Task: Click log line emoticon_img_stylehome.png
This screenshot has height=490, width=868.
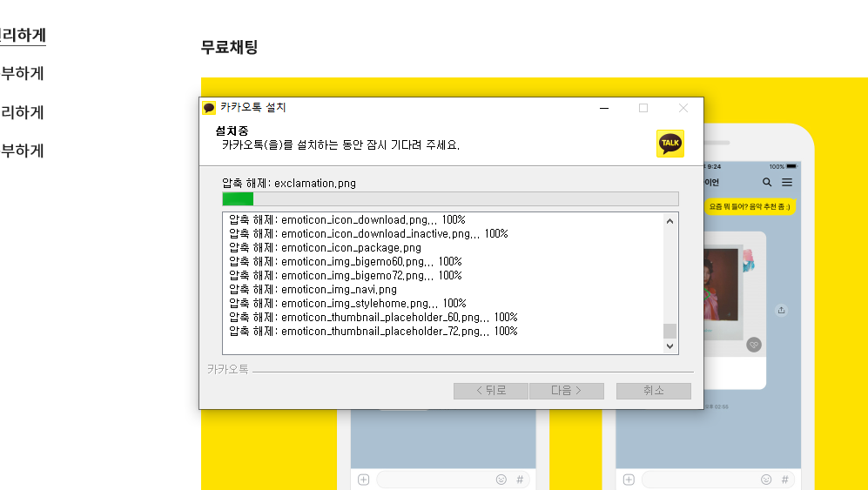Action: coord(347,304)
